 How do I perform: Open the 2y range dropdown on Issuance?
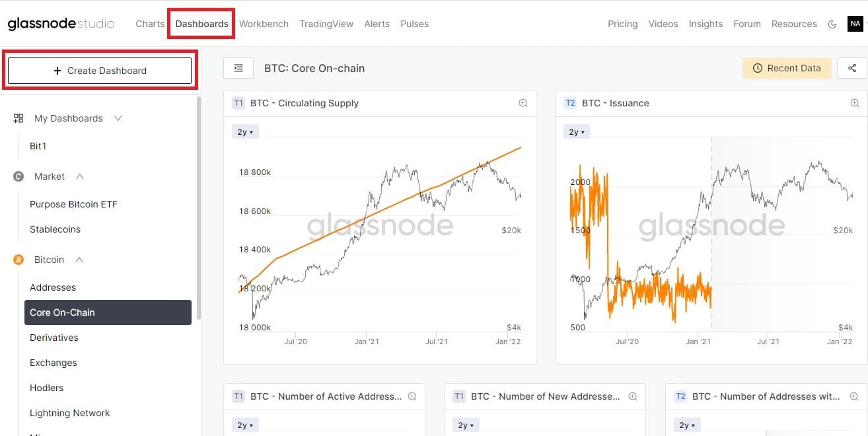[577, 132]
